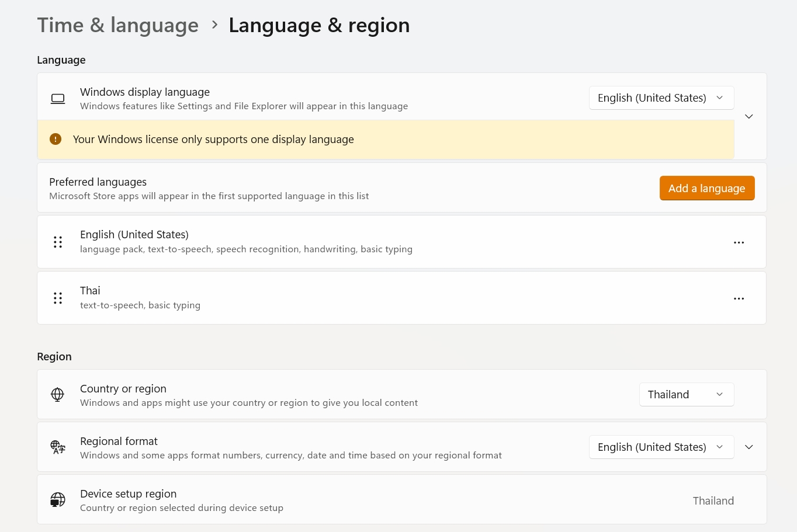Click the warning icon in the license notice
The image size is (797, 532).
(56, 139)
